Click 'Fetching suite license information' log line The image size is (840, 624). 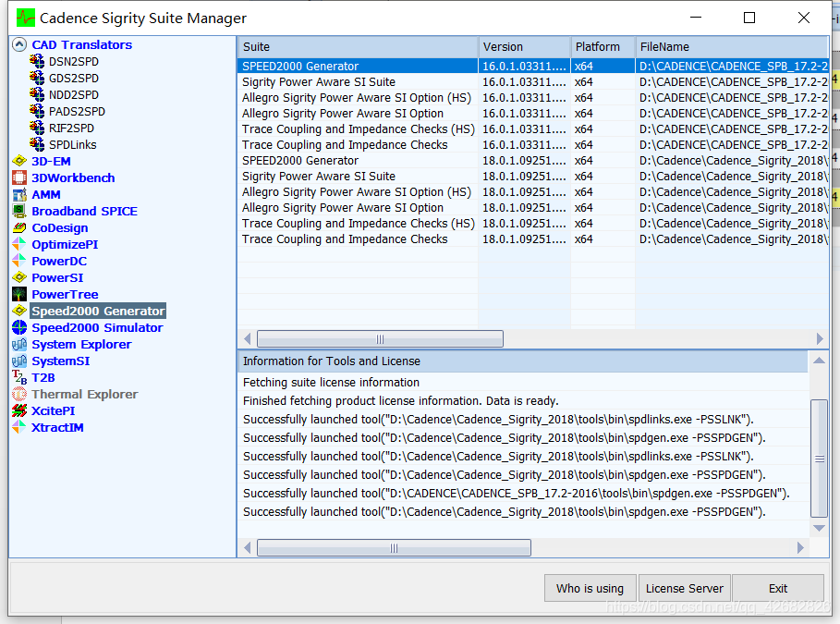331,382
